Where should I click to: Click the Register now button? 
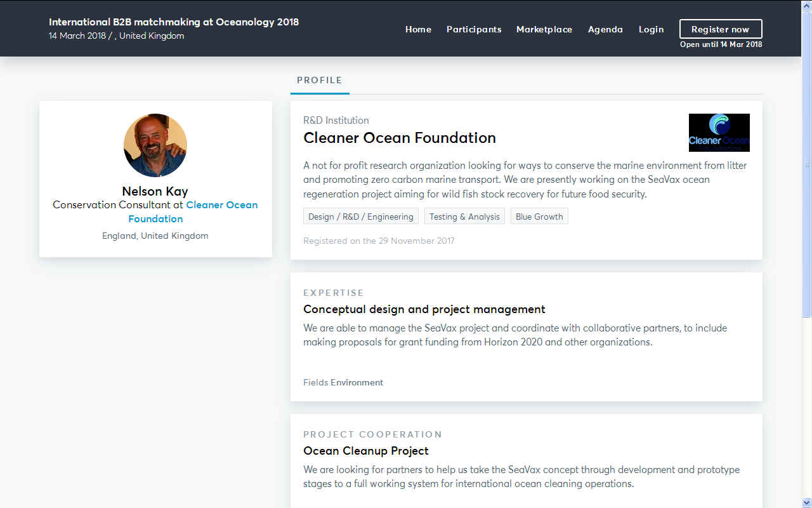(721, 29)
